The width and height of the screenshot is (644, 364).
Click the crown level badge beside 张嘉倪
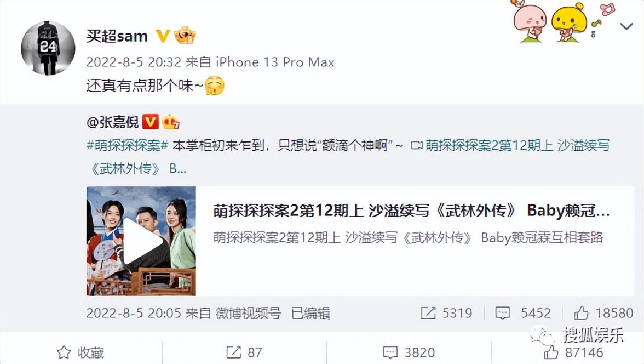click(x=170, y=122)
